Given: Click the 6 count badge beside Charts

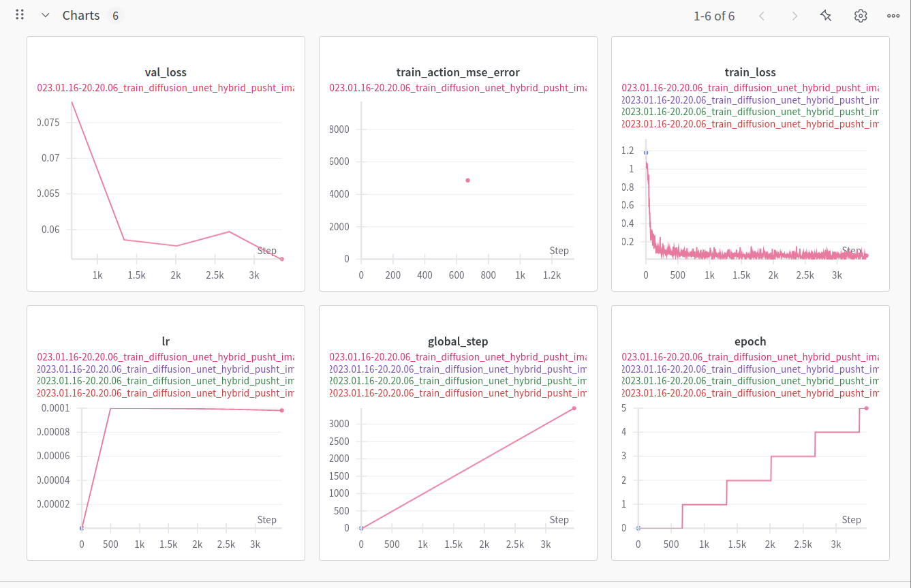Looking at the screenshot, I should tap(114, 14).
